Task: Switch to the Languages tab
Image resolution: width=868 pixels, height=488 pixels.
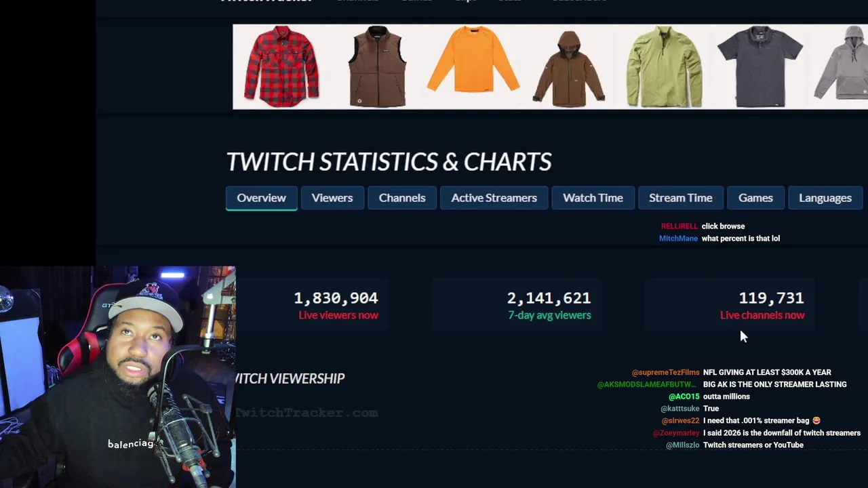Action: (x=825, y=198)
